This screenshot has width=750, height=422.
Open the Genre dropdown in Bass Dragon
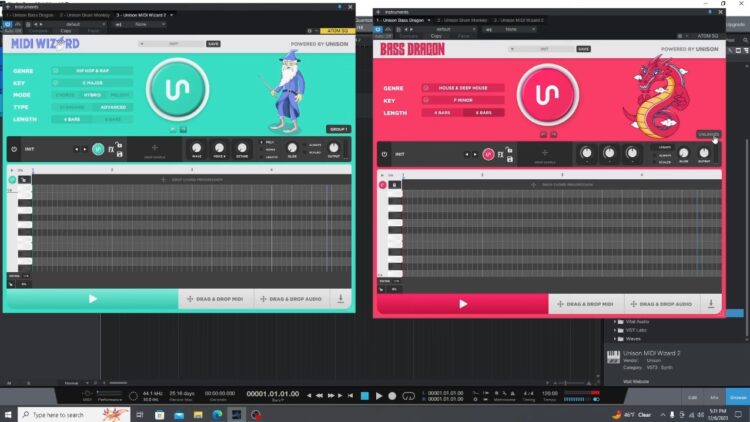click(x=463, y=88)
